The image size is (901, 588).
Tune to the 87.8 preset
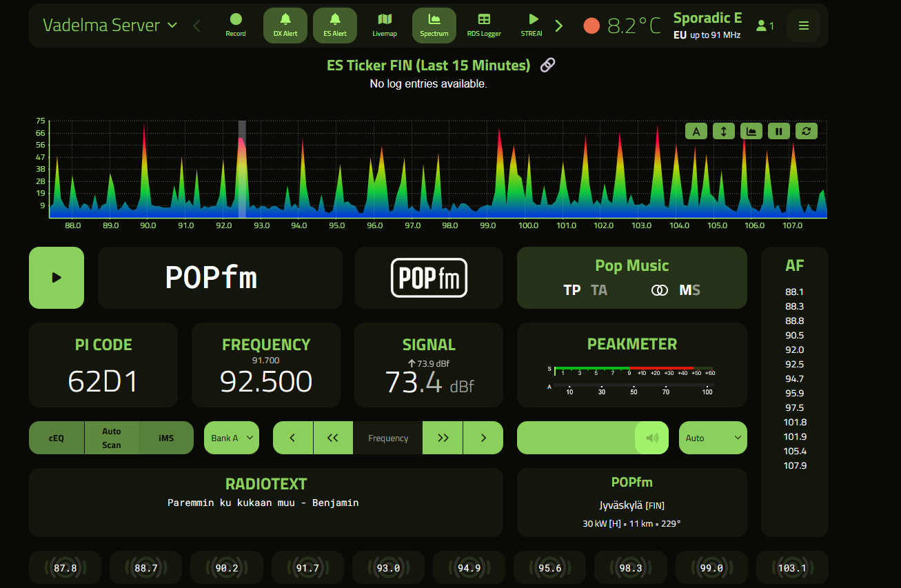click(x=65, y=568)
